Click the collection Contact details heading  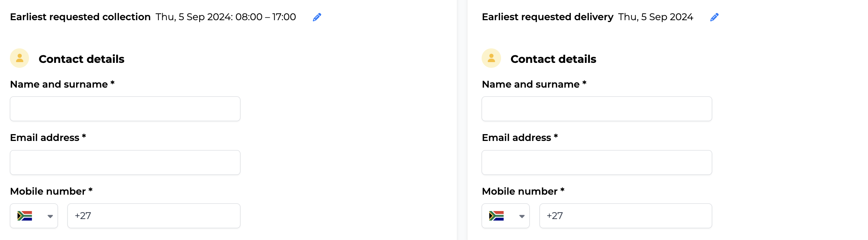(82, 59)
